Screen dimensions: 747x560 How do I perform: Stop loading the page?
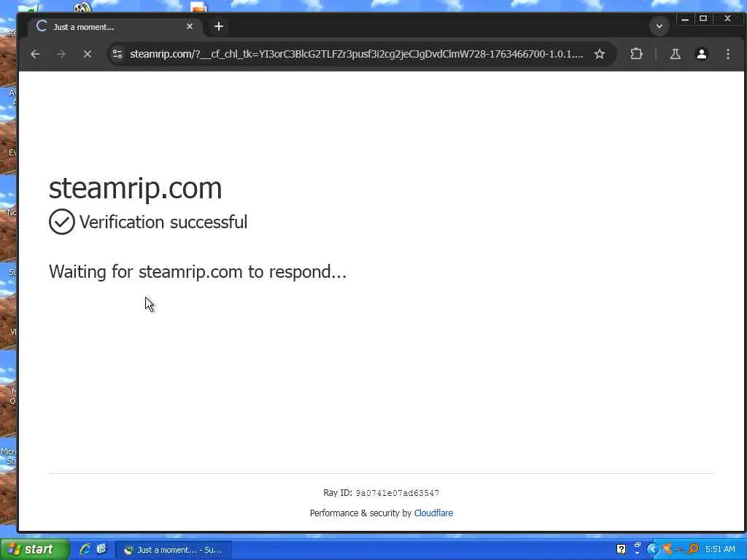point(88,54)
